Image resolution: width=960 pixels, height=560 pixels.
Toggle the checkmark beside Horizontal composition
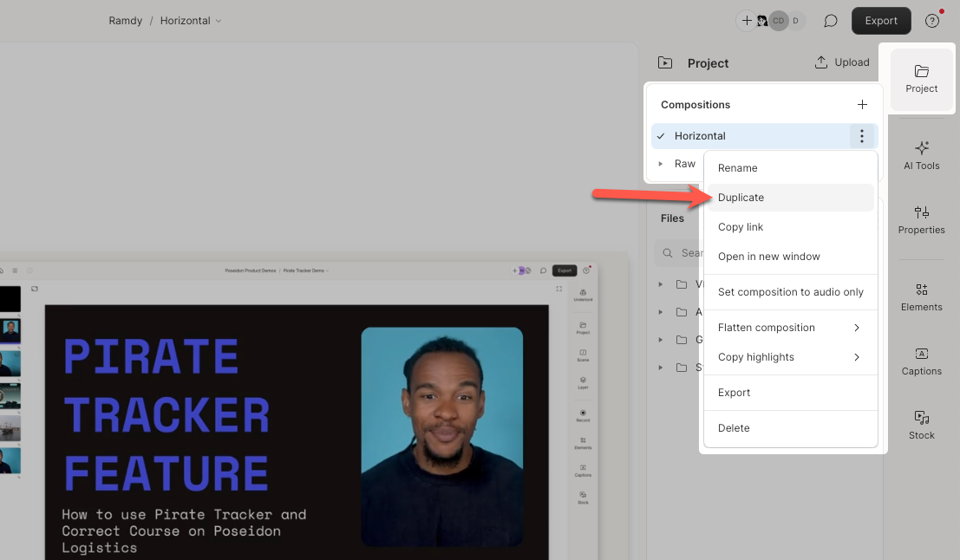660,136
